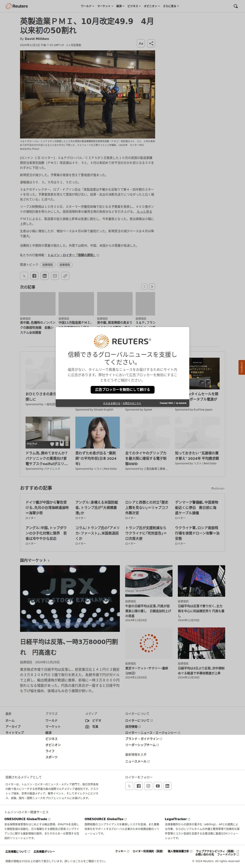Go to previous articles carousel arrow
Image resolution: width=245 pixels, height=868 pixels.
pos(144,286)
